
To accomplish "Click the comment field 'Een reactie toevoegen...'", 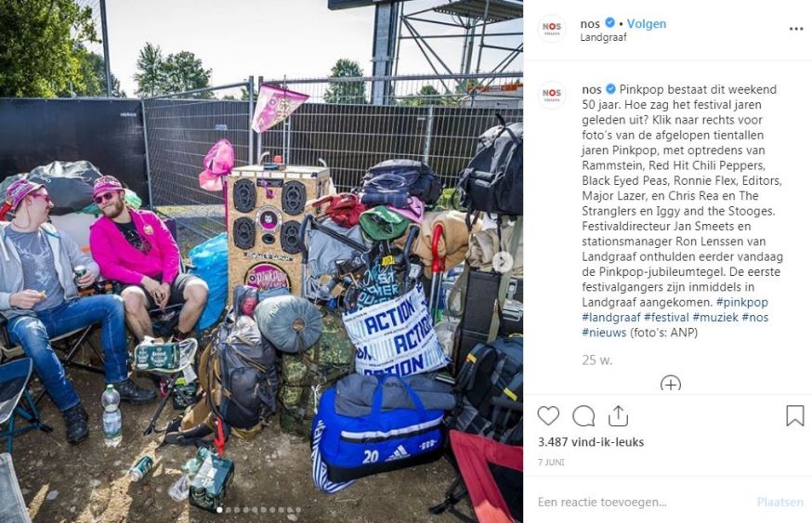I will (637, 502).
